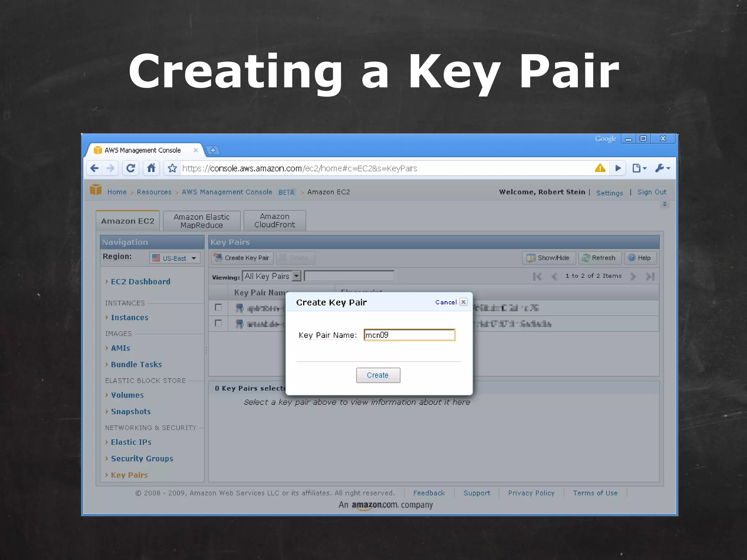
Task: Open the Privacy Policy footer link
Action: point(531,493)
